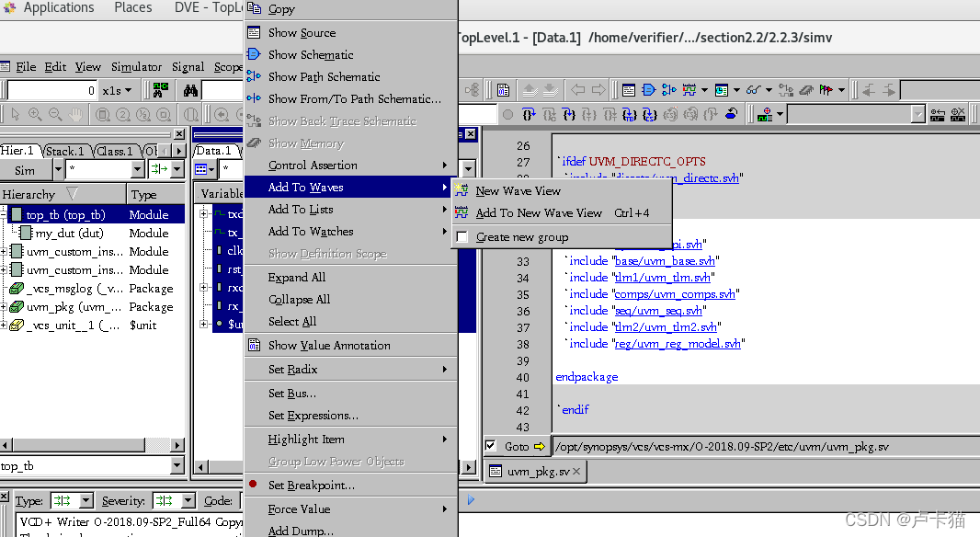Click the Hierarchy tabs scroll-right arrow
This screenshot has width=980, height=537.
pyautogui.click(x=179, y=151)
